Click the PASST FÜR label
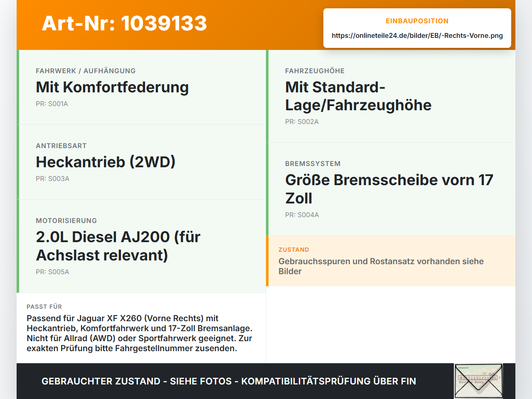This screenshot has width=532, height=399. [x=44, y=307]
